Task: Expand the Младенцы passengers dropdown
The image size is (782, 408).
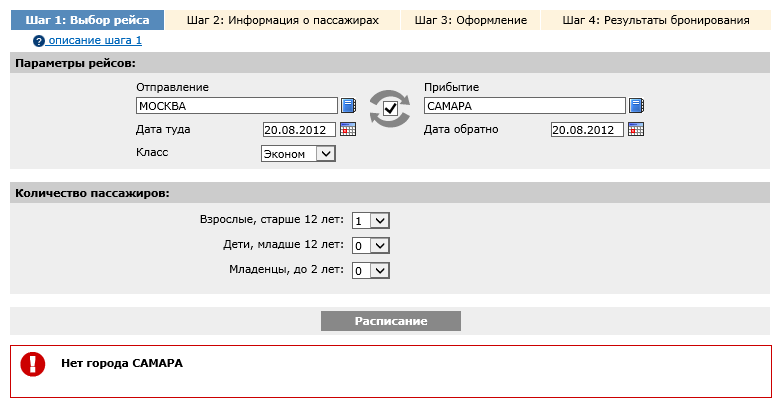Action: pyautogui.click(x=371, y=270)
